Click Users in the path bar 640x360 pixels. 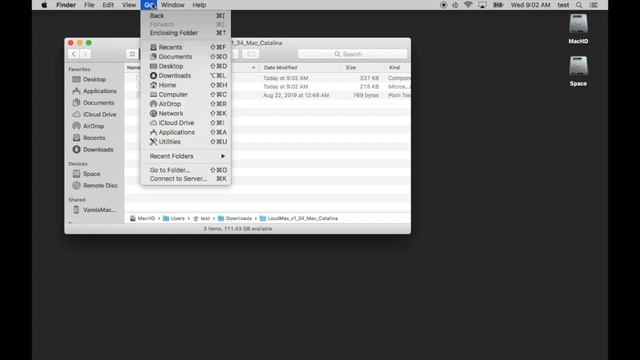click(174, 218)
